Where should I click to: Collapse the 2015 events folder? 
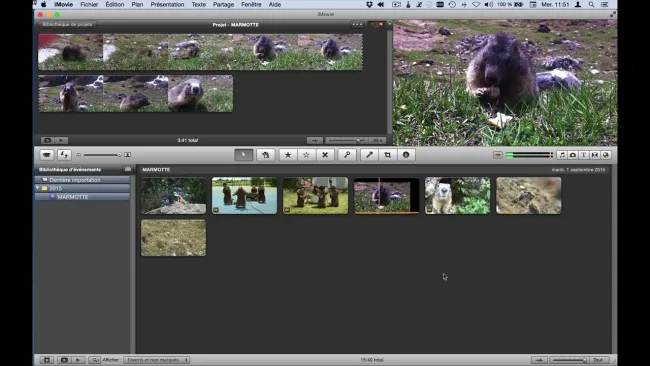point(38,188)
